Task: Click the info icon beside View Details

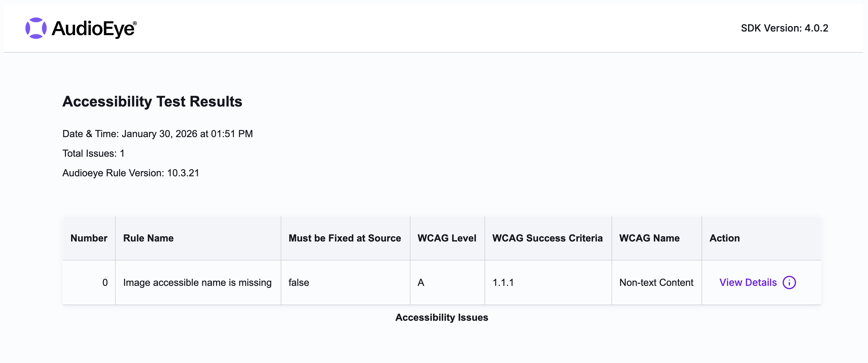Action: (x=790, y=283)
